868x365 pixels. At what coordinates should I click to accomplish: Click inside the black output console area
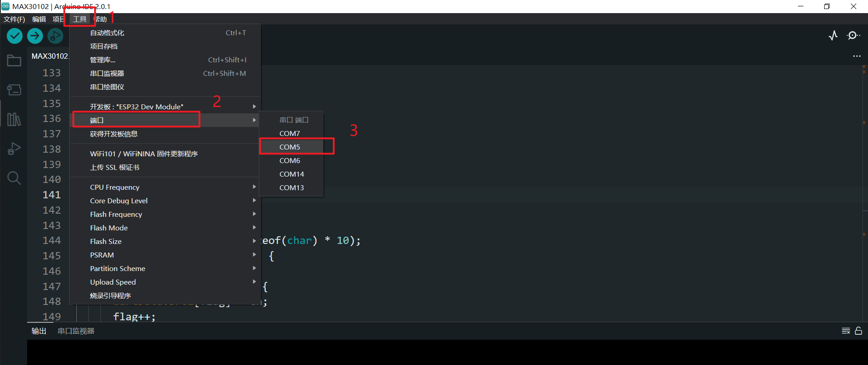click(447, 352)
